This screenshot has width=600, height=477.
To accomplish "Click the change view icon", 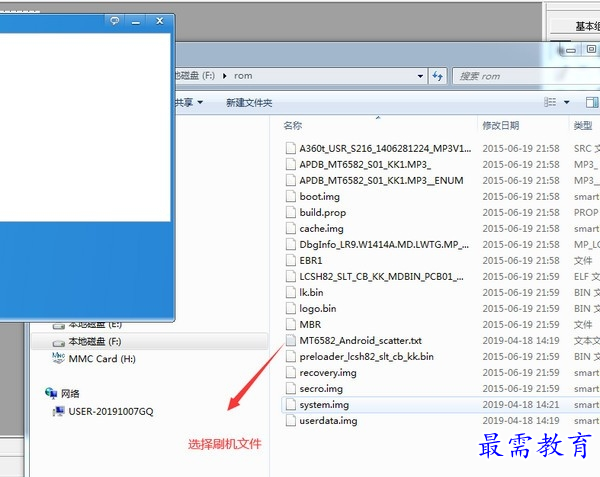I will pos(550,102).
